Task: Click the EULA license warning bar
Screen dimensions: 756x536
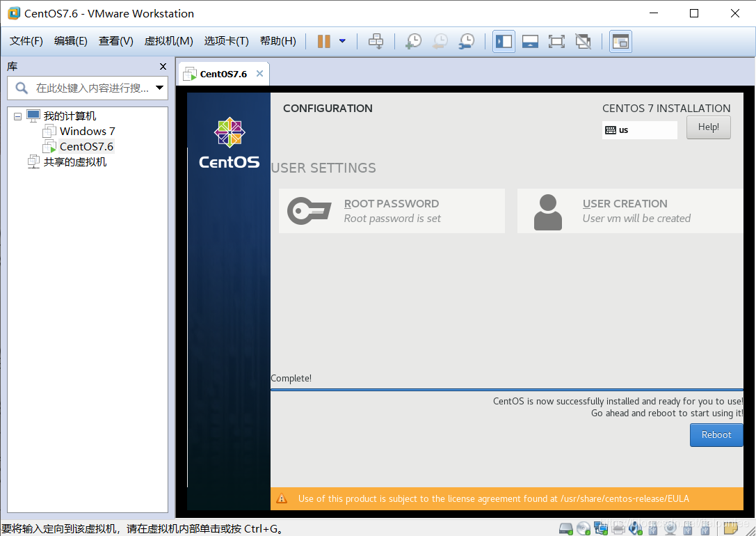Action: (507, 498)
